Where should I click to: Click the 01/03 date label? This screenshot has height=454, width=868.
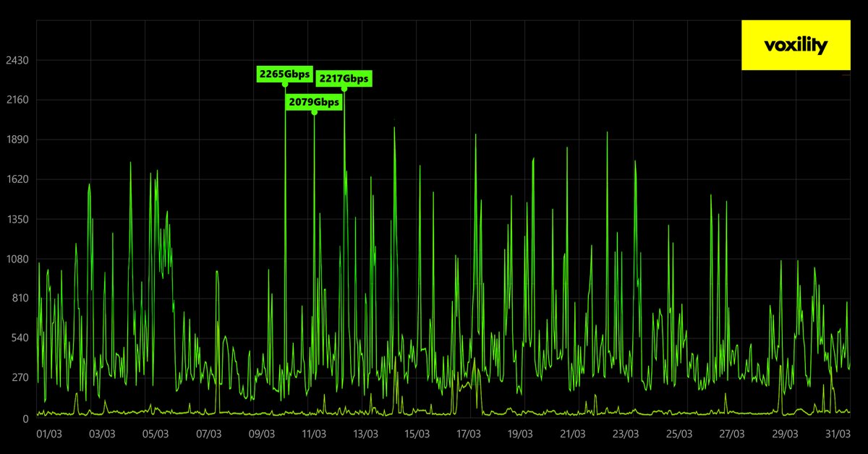[49, 434]
